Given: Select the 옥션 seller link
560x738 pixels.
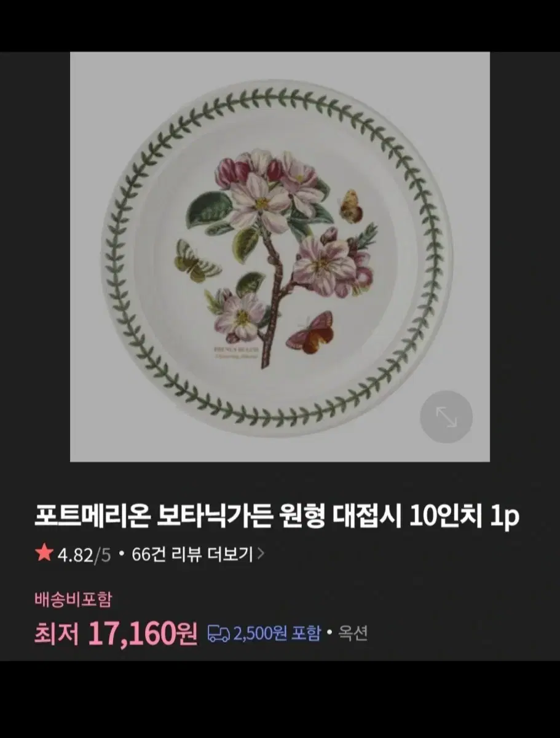Looking at the screenshot, I should click(x=352, y=633).
